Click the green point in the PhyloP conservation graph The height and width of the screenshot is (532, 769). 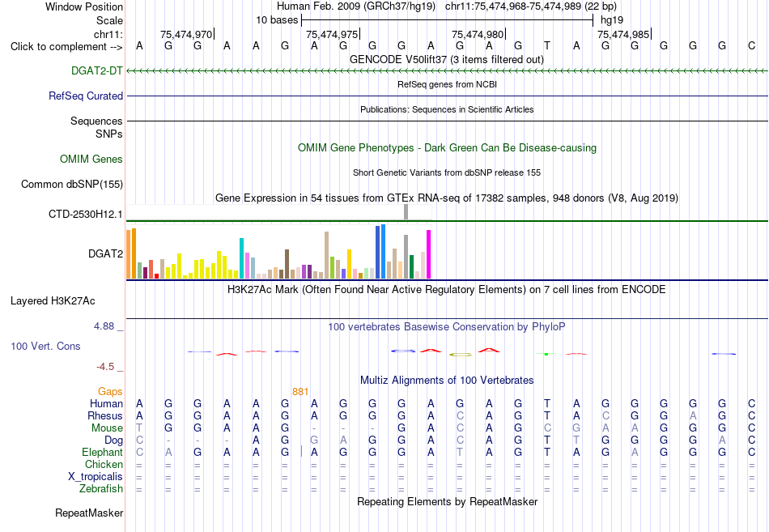[x=546, y=354]
